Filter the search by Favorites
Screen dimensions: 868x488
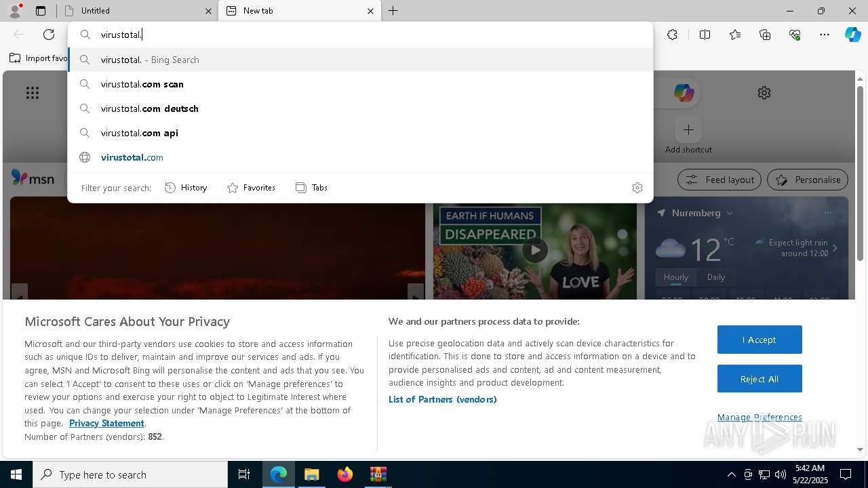click(251, 188)
